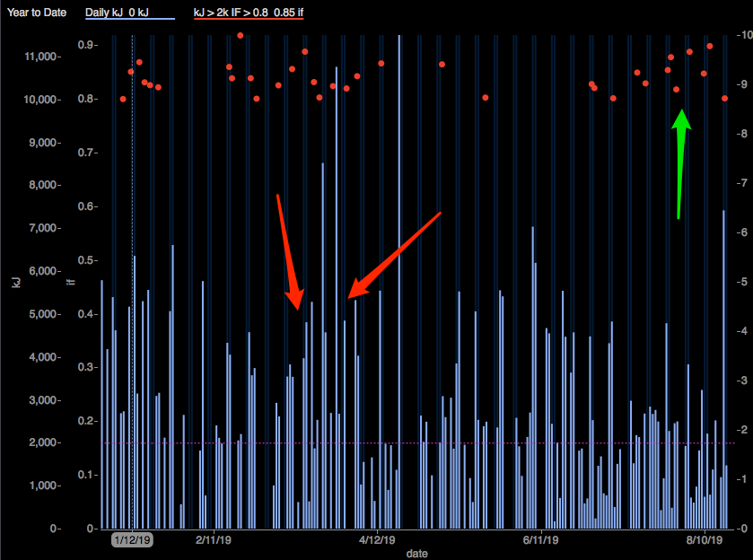The width and height of the screenshot is (753, 560).
Task: Click the 'Year to Date' chart title
Action: [37, 13]
